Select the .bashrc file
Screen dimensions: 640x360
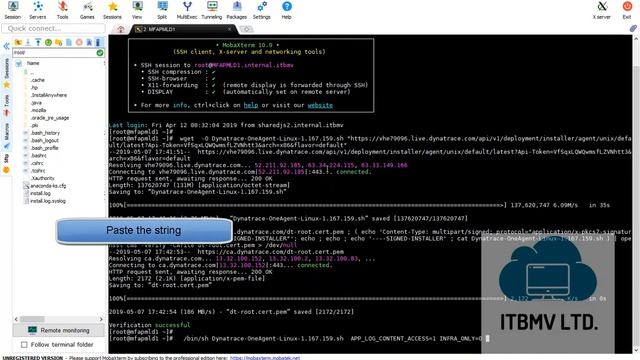coord(38,156)
